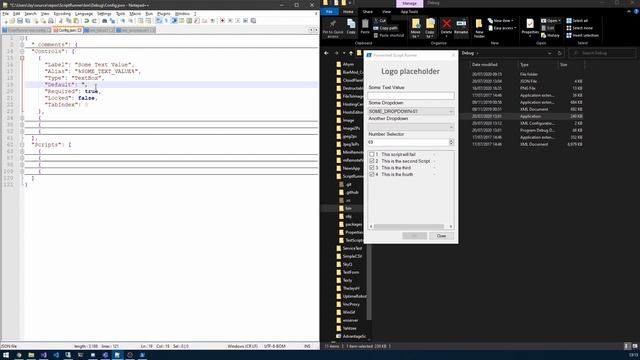Click the Save icon in Notepad++ toolbar
Screen dimensions: 640x360
20,21
